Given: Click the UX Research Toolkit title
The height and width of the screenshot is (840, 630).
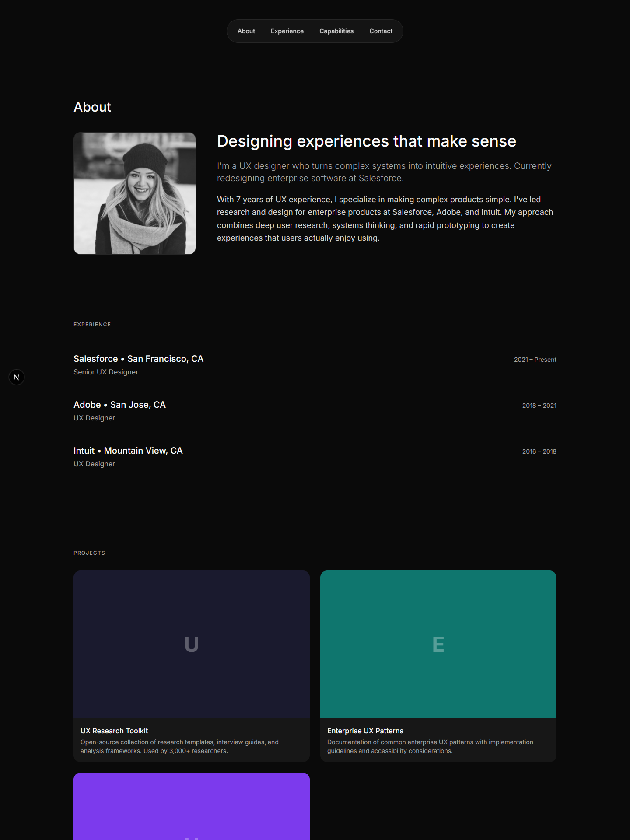Looking at the screenshot, I should pyautogui.click(x=114, y=731).
